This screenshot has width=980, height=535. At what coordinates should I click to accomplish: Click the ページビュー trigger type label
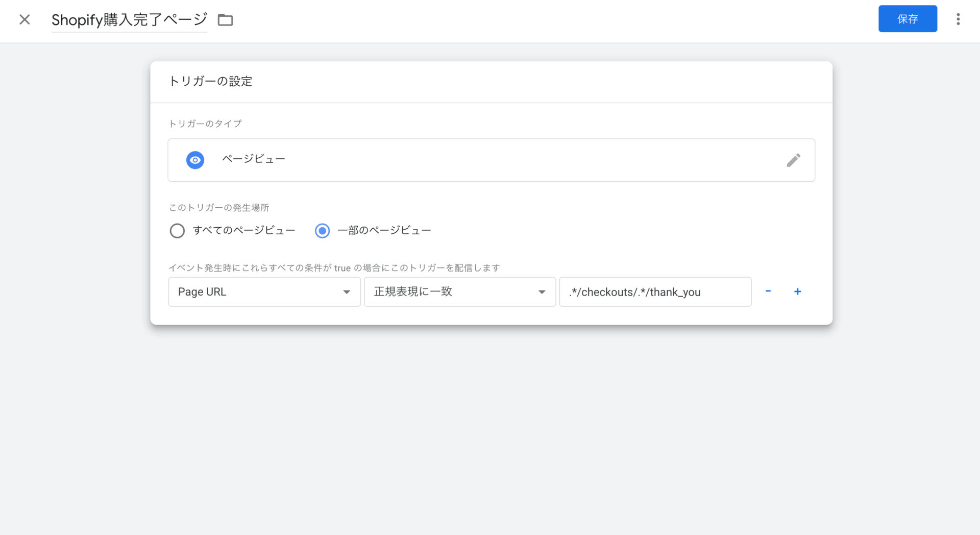[x=254, y=159]
